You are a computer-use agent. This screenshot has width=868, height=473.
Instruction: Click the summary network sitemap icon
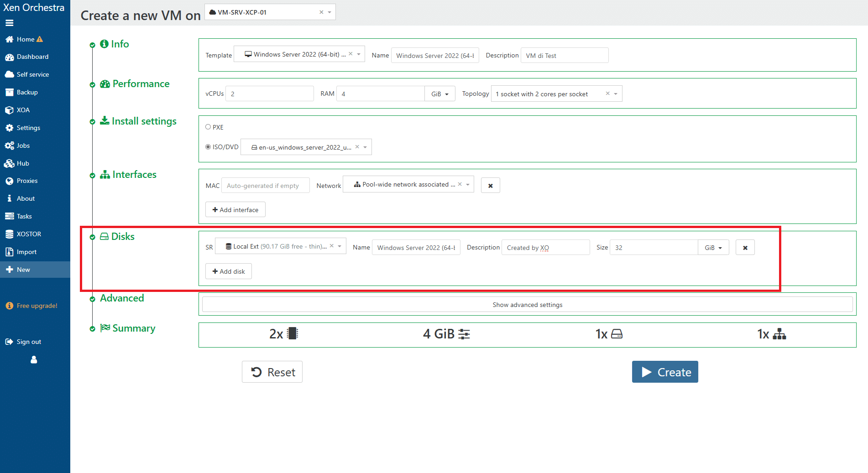779,334
